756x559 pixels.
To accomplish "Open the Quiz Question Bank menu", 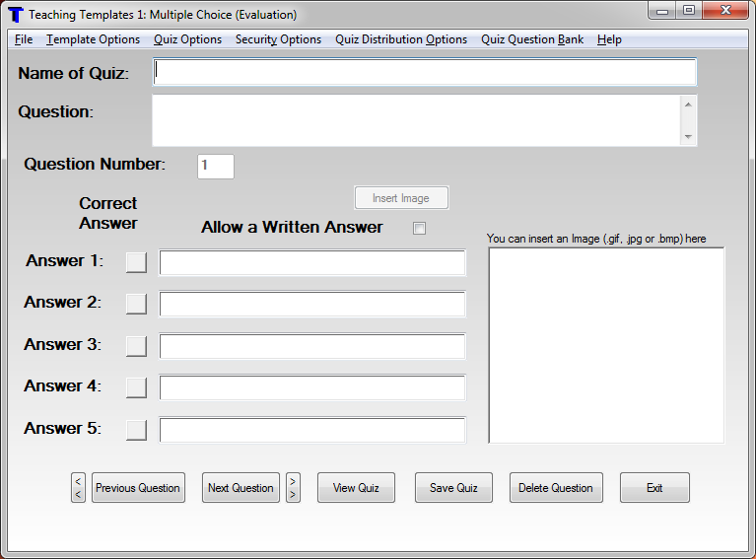I will (532, 39).
